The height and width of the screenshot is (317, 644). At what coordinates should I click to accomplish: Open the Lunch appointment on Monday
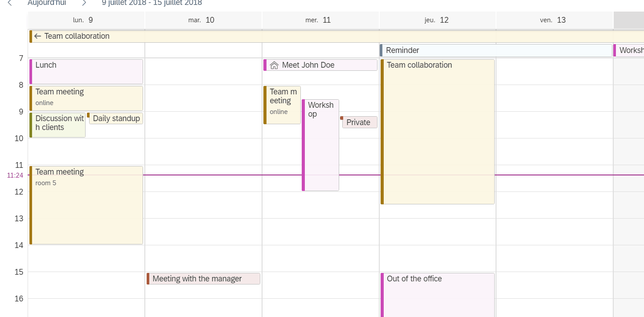coord(86,70)
